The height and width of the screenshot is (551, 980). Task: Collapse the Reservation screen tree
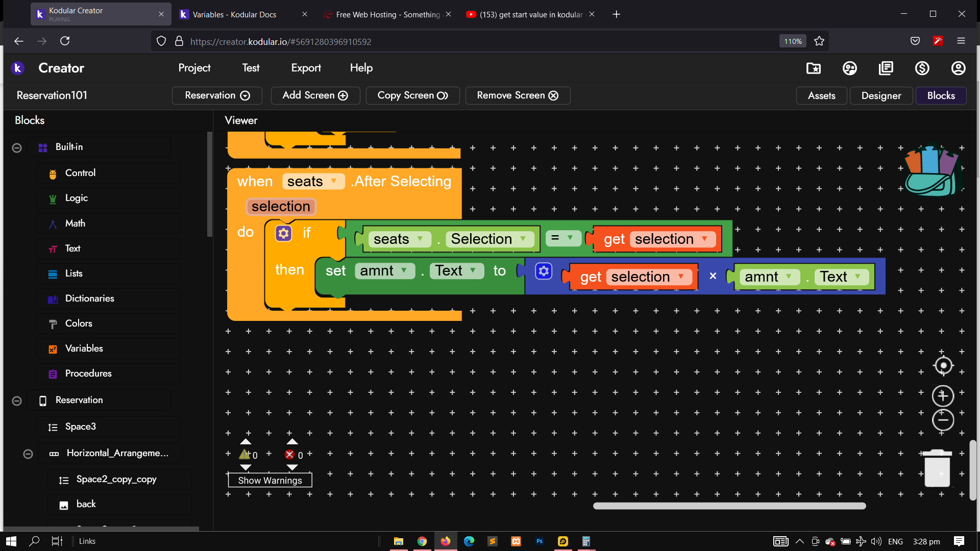pyautogui.click(x=17, y=400)
